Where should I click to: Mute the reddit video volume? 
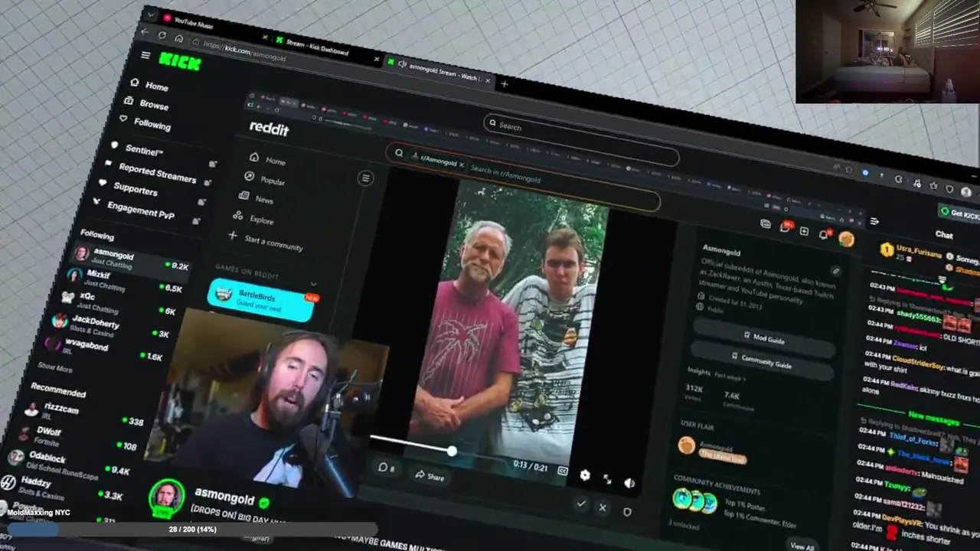tap(629, 483)
